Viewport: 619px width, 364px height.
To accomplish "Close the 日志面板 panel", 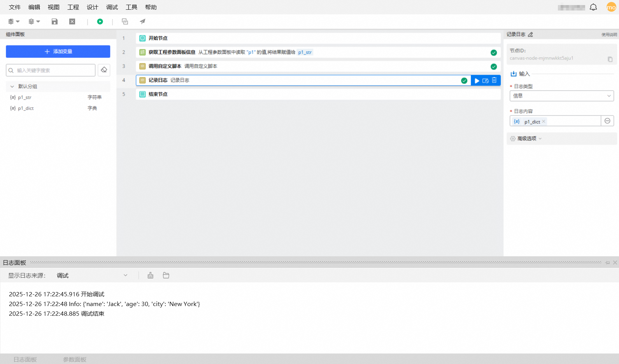I will click(615, 262).
